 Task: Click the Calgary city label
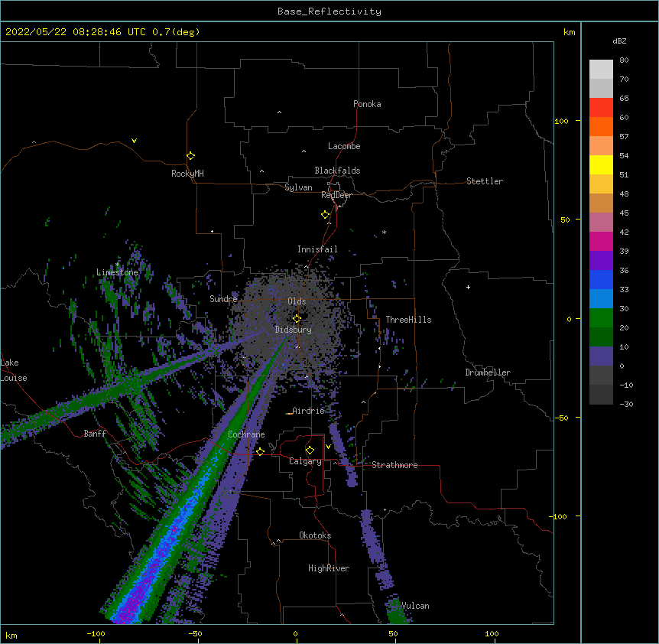(305, 461)
